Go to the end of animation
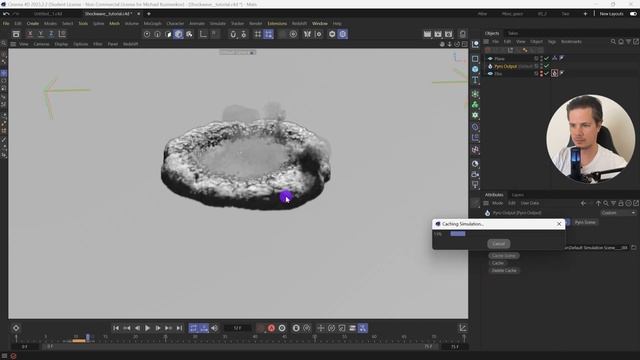The width and height of the screenshot is (640, 360). [x=179, y=328]
